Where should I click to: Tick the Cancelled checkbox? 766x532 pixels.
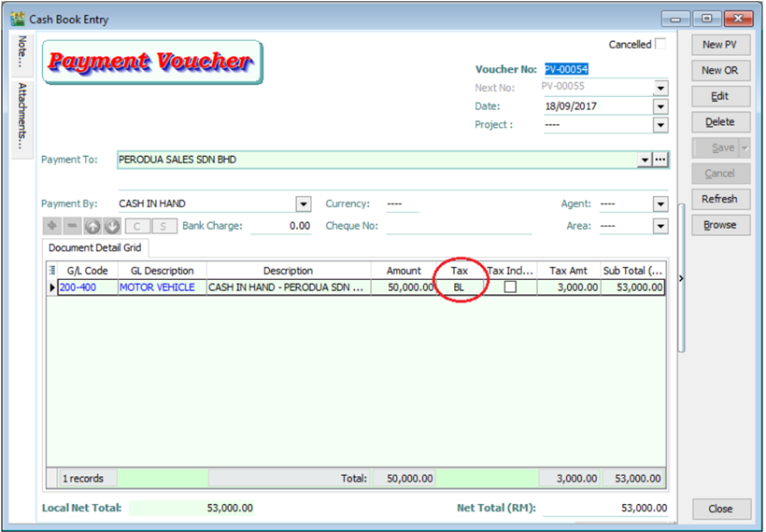(x=660, y=44)
